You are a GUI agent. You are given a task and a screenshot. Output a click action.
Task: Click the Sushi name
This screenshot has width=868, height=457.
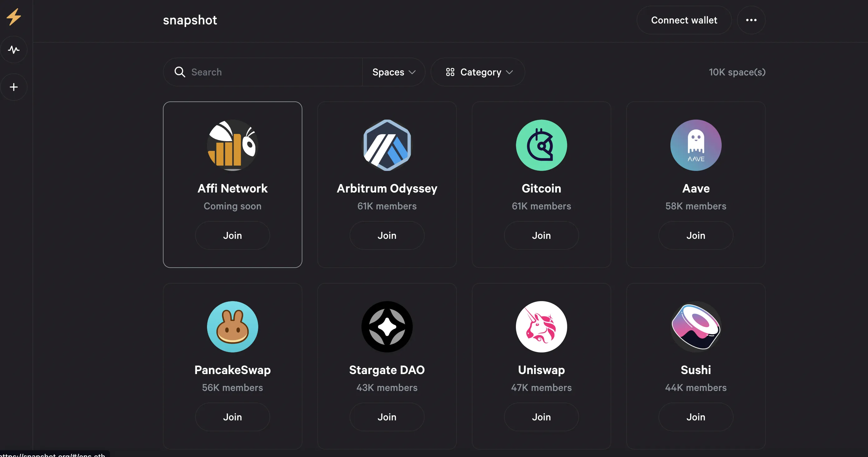point(696,370)
